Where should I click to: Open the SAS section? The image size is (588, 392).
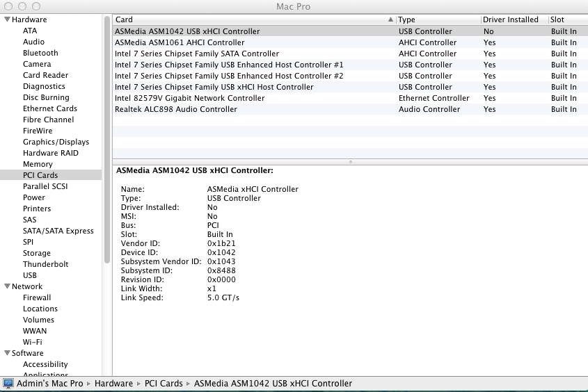point(30,220)
